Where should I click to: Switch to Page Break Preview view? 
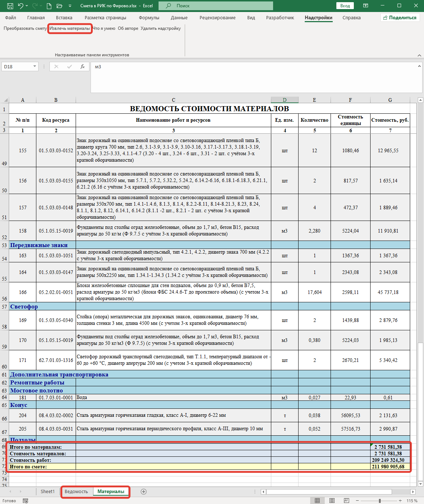[347, 501]
